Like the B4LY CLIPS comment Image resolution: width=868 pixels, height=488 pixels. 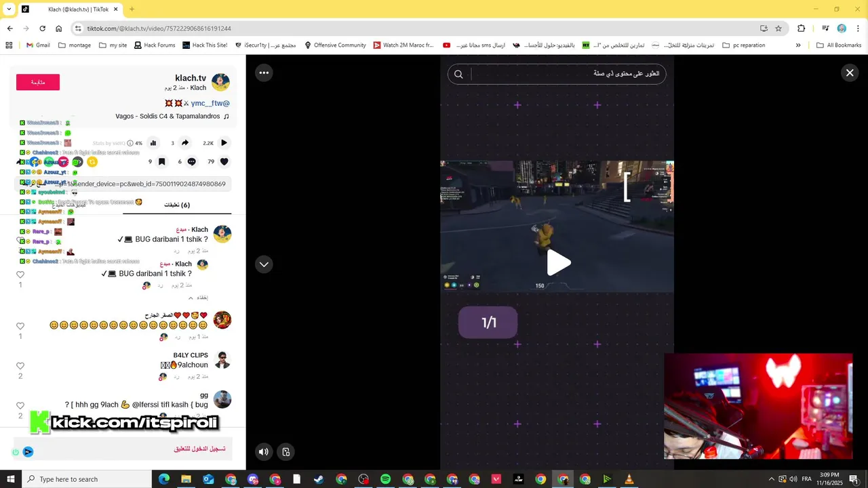point(20,366)
